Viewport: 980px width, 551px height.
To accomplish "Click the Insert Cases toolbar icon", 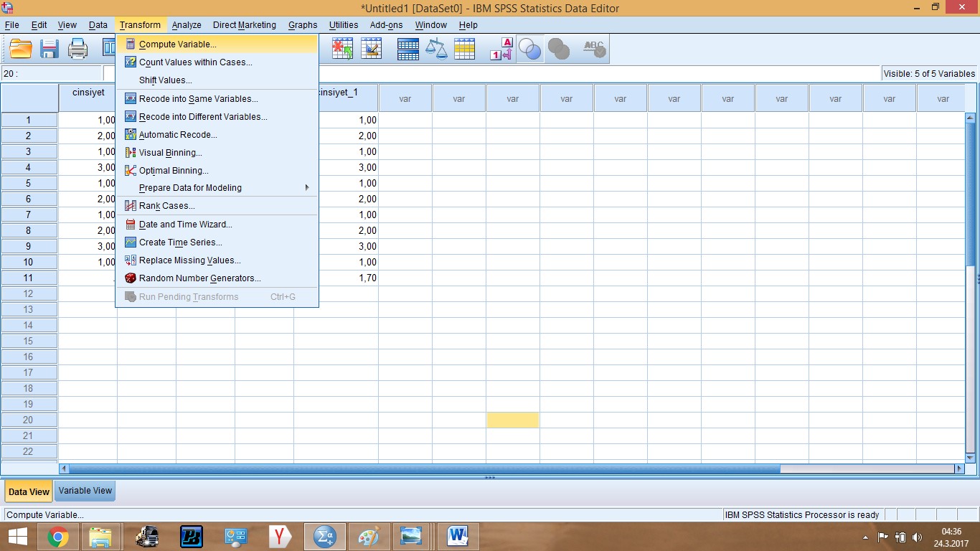I will point(342,49).
